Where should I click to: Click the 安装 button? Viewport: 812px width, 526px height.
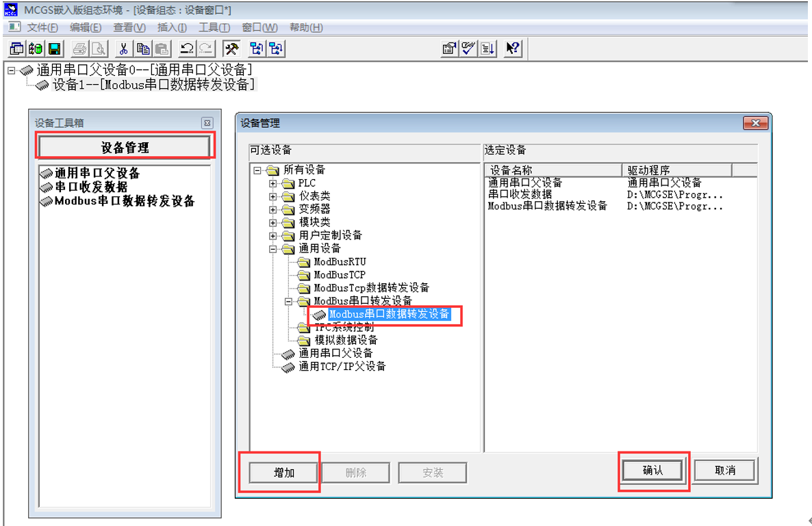[x=433, y=472]
